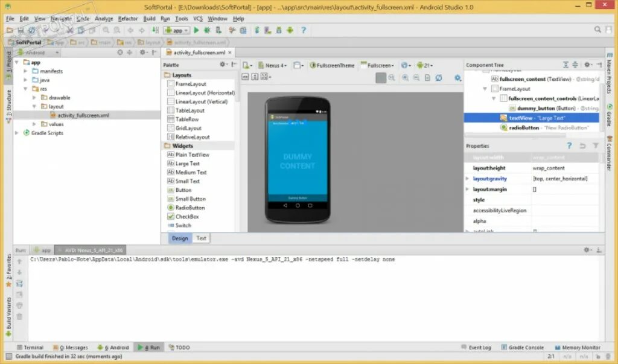The height and width of the screenshot is (364, 618).
Task: Select CheckBox widget in Palette
Action: point(183,217)
